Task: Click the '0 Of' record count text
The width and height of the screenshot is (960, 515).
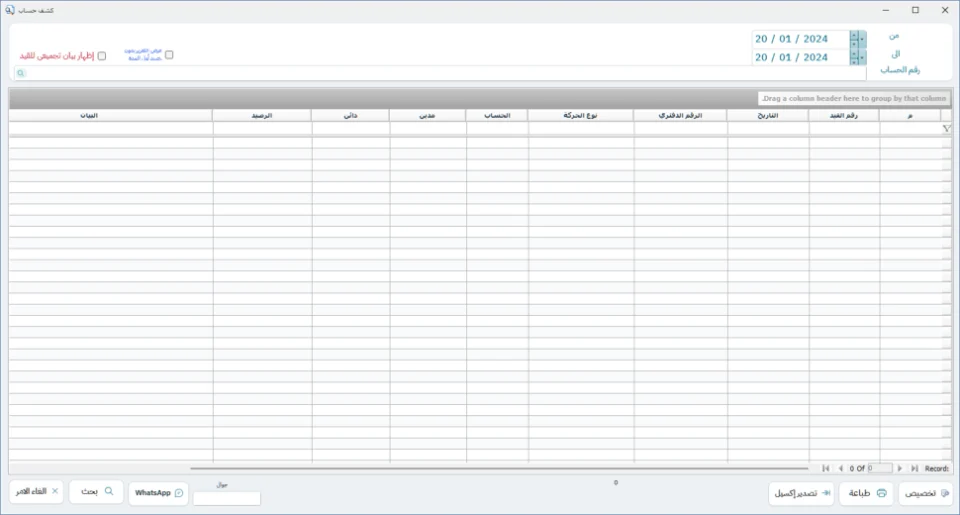Action: pyautogui.click(x=857, y=468)
